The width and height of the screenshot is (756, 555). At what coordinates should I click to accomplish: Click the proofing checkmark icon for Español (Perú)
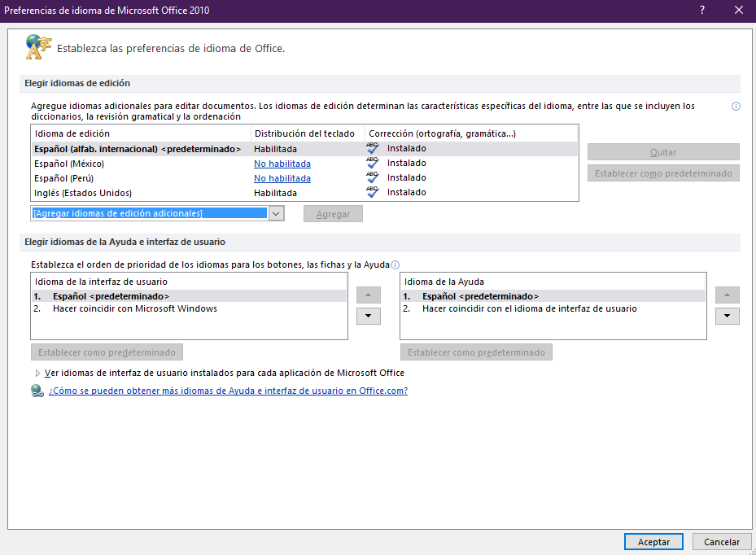coord(372,177)
